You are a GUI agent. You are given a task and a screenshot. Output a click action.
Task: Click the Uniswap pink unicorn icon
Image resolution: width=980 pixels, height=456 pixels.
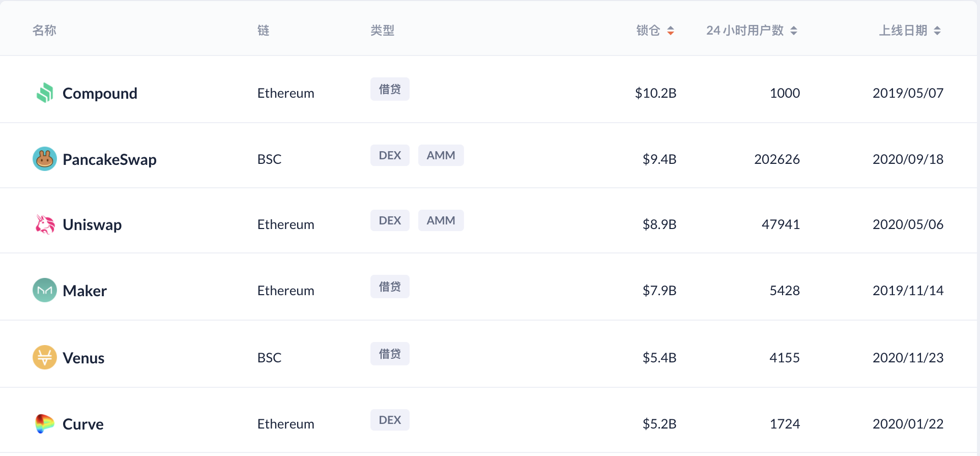(x=45, y=224)
